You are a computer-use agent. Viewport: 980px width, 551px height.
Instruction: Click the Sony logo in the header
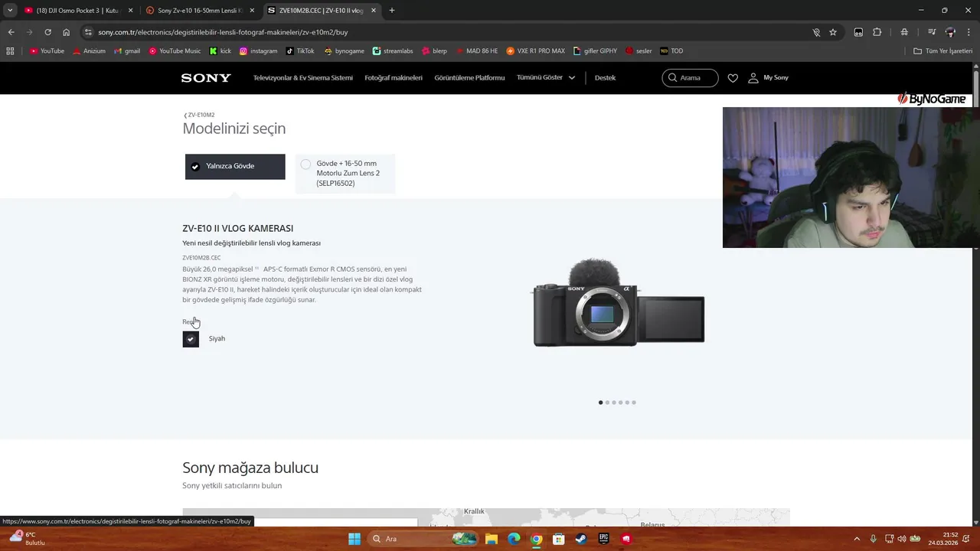click(206, 77)
